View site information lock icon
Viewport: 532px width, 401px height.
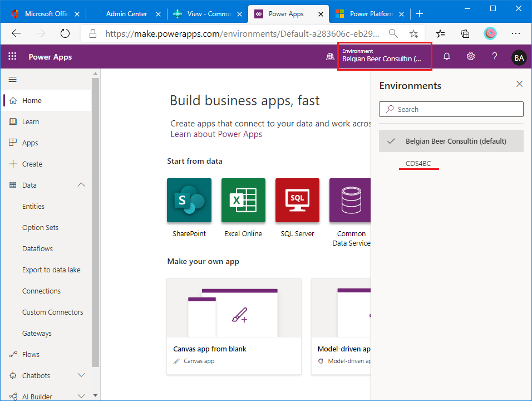(x=92, y=33)
